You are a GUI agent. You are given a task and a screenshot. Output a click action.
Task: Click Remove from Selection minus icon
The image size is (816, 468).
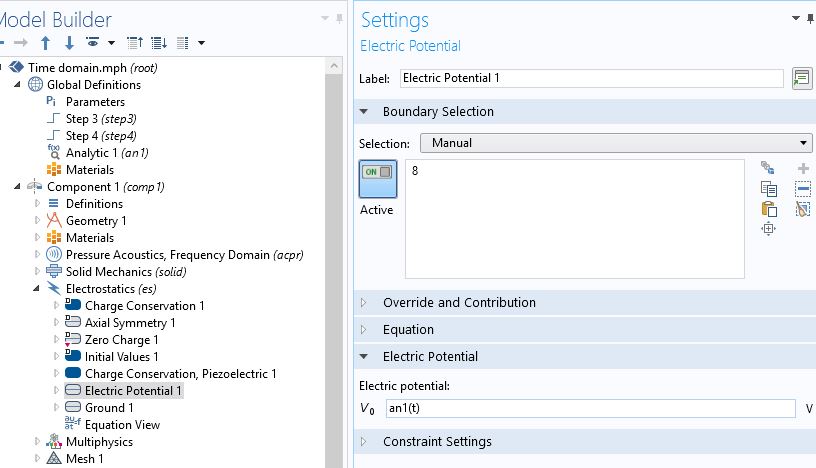(x=803, y=188)
